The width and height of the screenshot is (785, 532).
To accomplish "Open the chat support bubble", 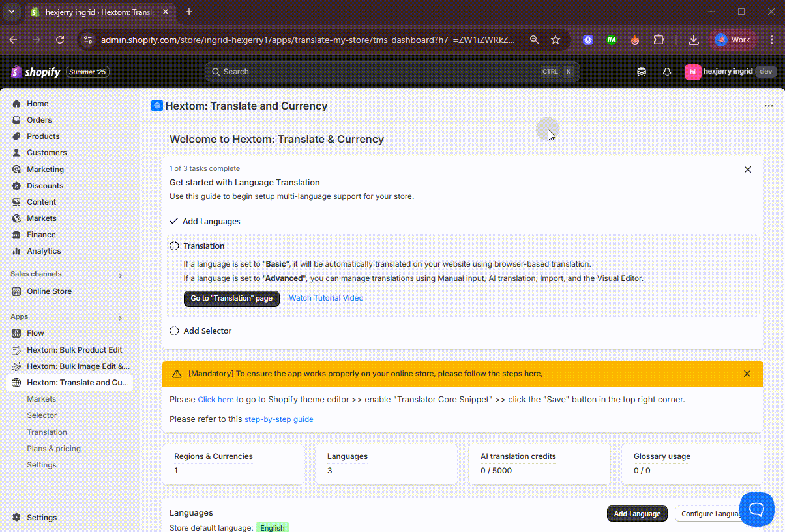I will pos(757,509).
